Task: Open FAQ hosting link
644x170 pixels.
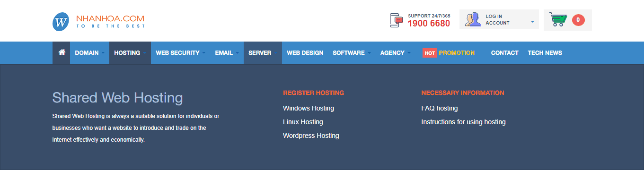Action: 440,108
